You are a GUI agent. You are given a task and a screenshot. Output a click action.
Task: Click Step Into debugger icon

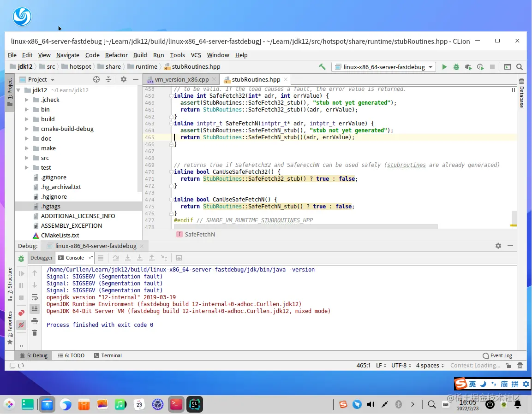[x=127, y=258]
